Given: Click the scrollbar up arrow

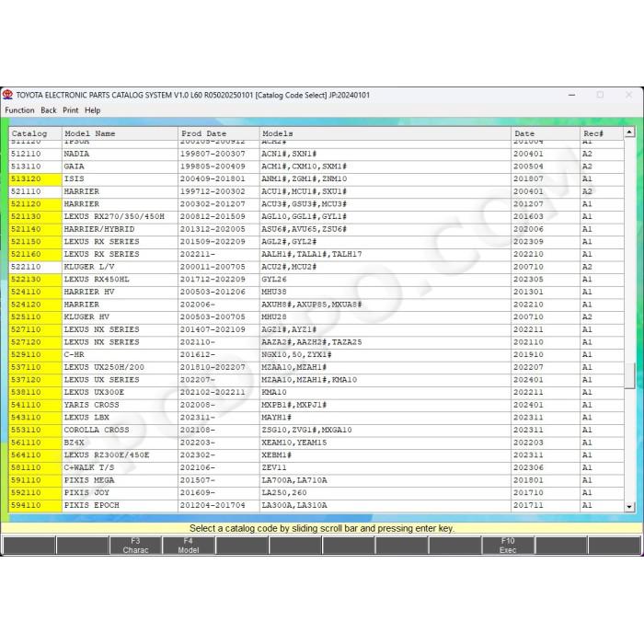Looking at the screenshot, I should click(629, 132).
